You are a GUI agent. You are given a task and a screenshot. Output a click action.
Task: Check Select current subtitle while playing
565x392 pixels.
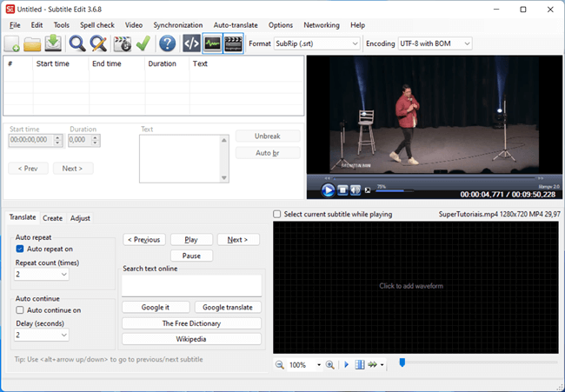(x=277, y=214)
